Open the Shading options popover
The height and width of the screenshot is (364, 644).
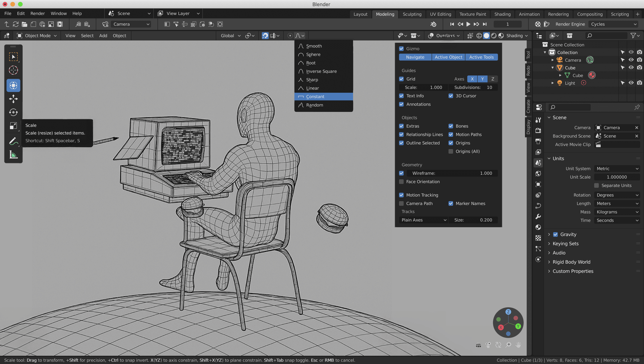coord(517,36)
